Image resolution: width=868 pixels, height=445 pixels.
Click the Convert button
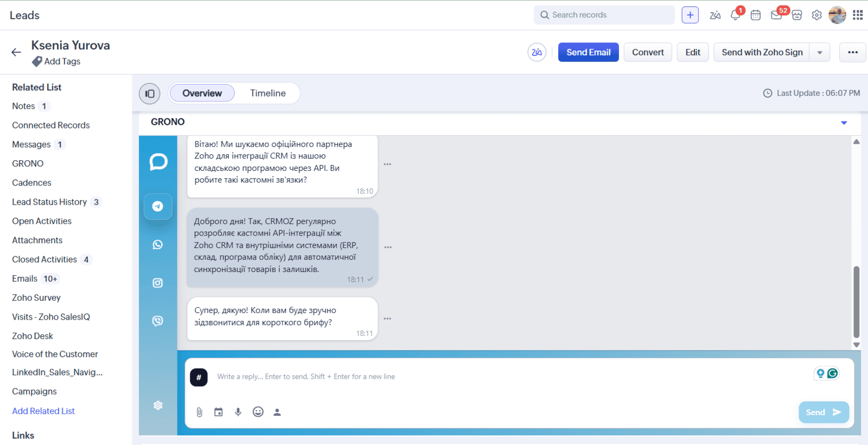coord(648,52)
